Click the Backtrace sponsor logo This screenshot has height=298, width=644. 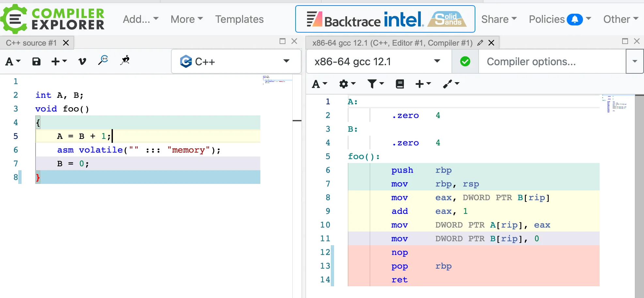tap(344, 19)
